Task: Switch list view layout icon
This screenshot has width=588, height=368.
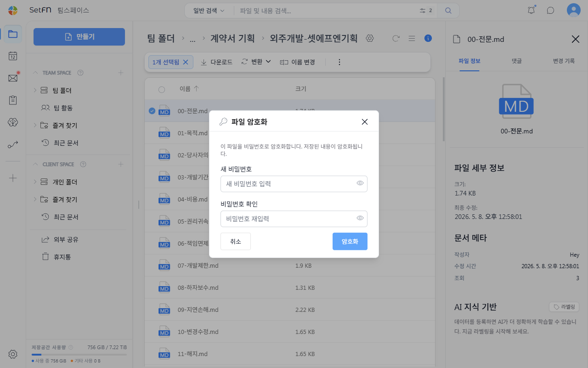Action: click(412, 38)
